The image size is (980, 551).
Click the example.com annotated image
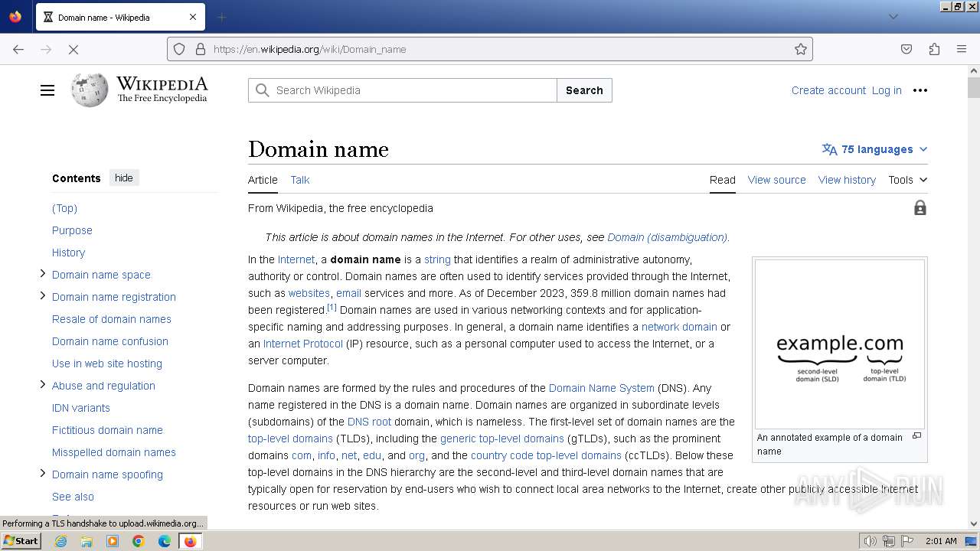[839, 344]
